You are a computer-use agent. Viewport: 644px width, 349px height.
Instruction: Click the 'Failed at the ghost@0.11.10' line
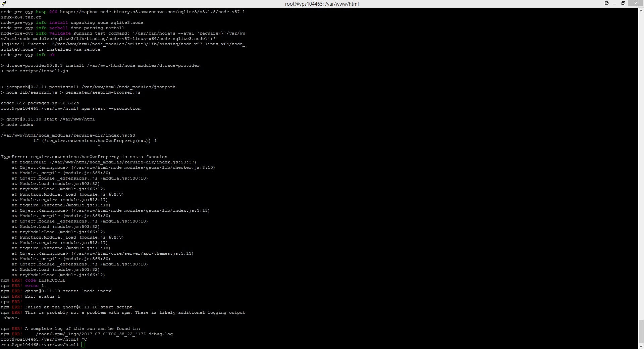point(80,307)
